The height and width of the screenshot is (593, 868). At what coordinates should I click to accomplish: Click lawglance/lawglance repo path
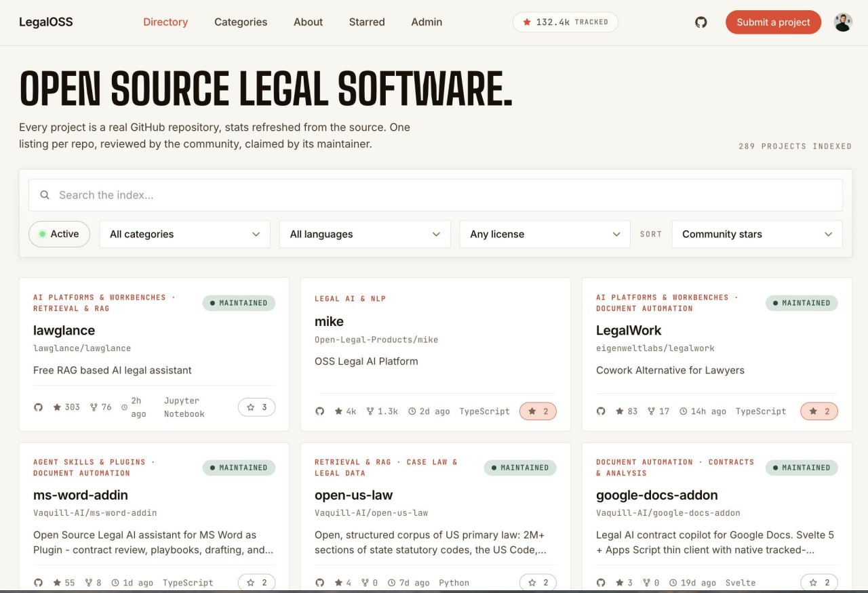coord(82,348)
